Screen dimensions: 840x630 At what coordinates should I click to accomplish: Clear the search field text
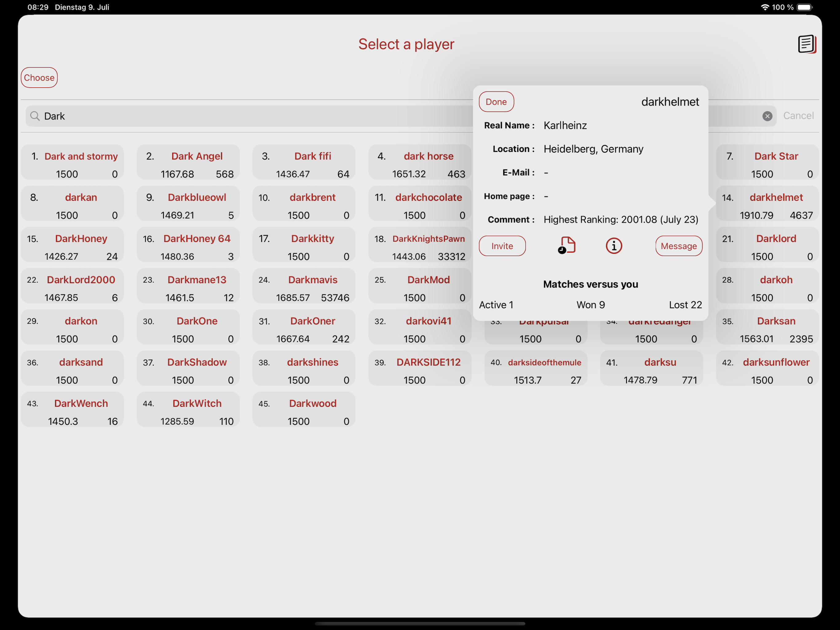click(x=767, y=116)
